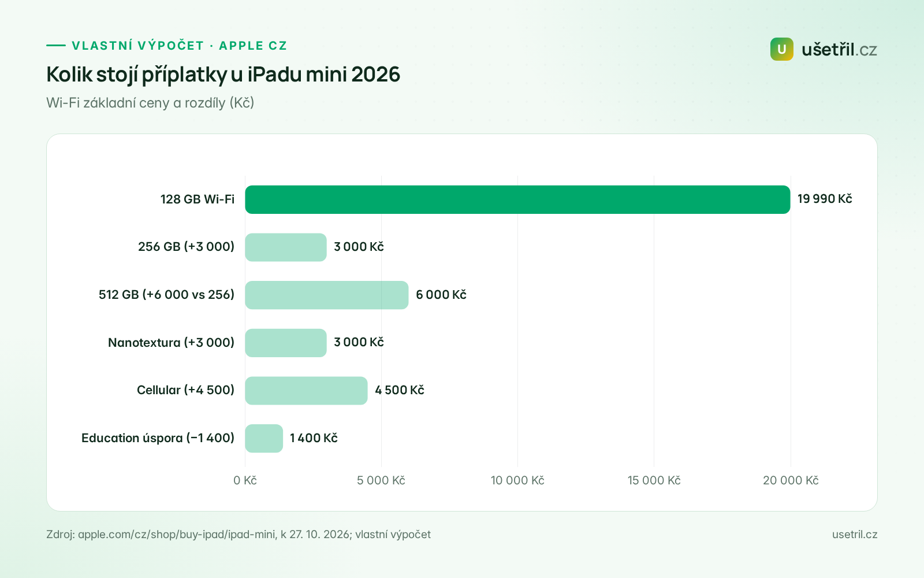Click the subtitle 'Wi-Fi základní ceny a rozdíly (Kč)'
The image size is (924, 578).
150,103
